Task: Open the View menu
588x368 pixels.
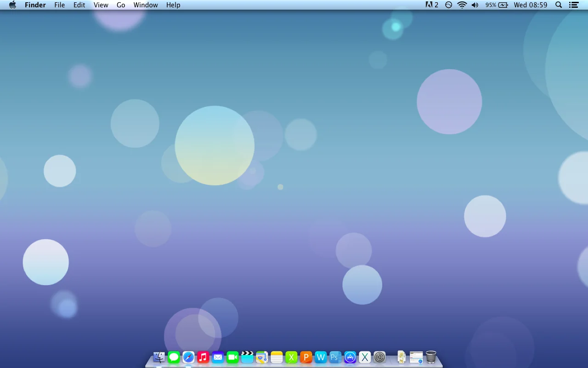Action: 101,5
